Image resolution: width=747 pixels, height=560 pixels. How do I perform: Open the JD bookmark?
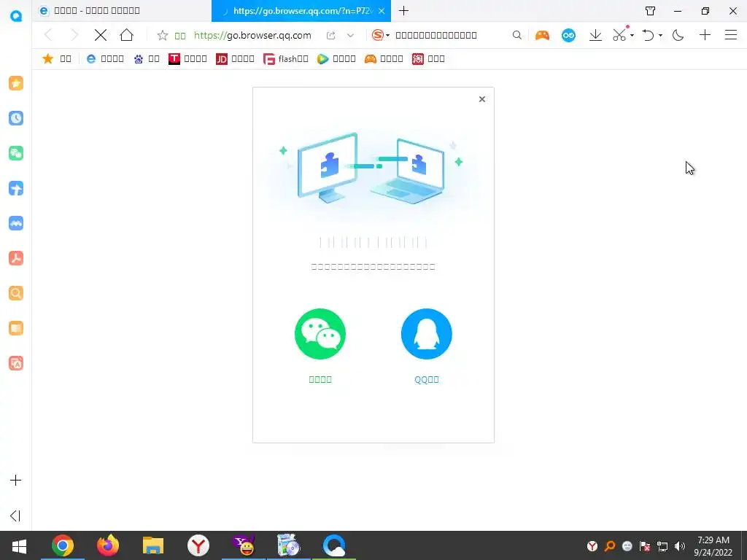[x=235, y=58]
